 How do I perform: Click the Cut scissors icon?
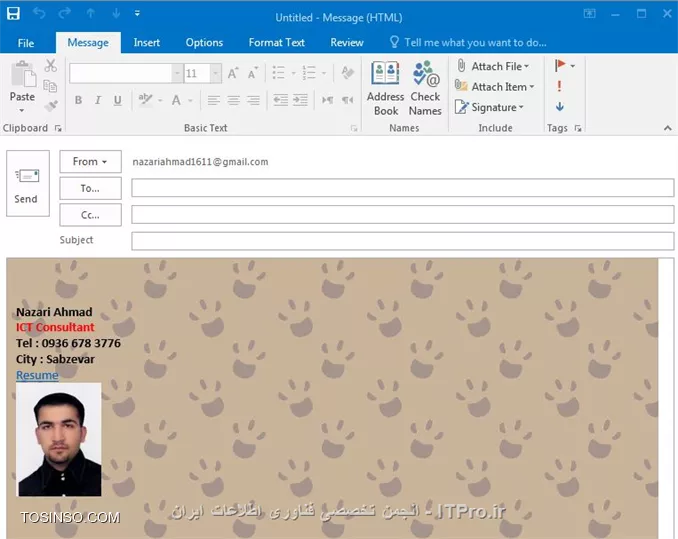51,66
